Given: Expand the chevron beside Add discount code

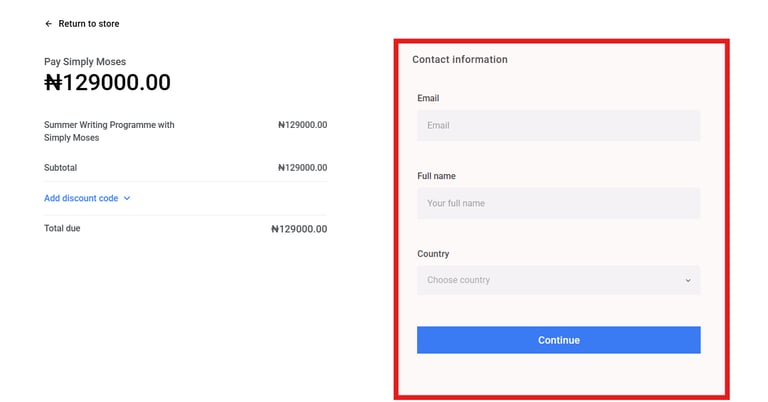Looking at the screenshot, I should pos(127,198).
